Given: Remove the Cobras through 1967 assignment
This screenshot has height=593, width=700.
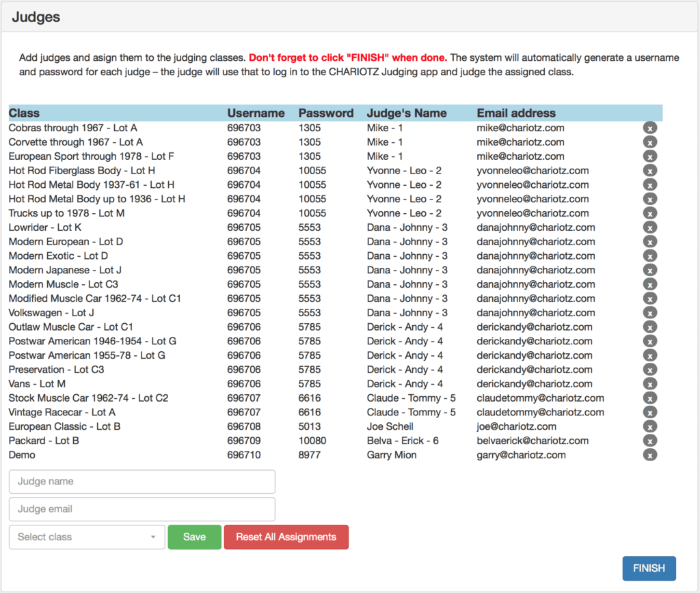Looking at the screenshot, I should [x=649, y=128].
